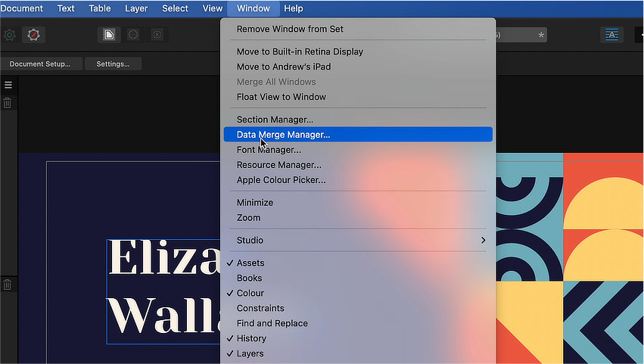Open the Document menu

21,8
